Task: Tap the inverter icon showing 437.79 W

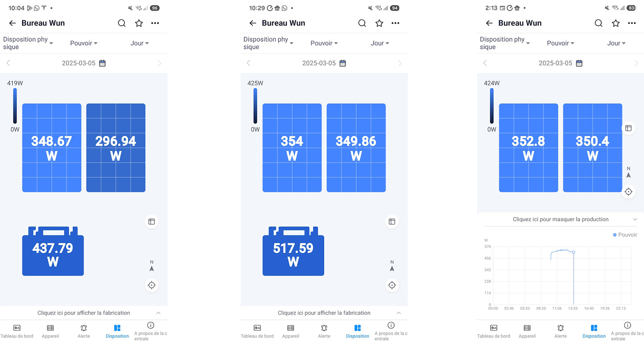Action: point(53,252)
